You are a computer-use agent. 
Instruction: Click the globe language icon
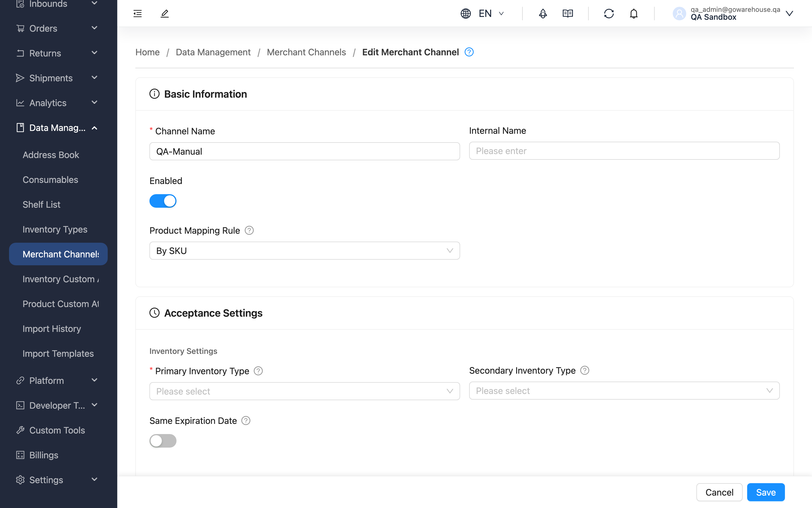coord(465,14)
